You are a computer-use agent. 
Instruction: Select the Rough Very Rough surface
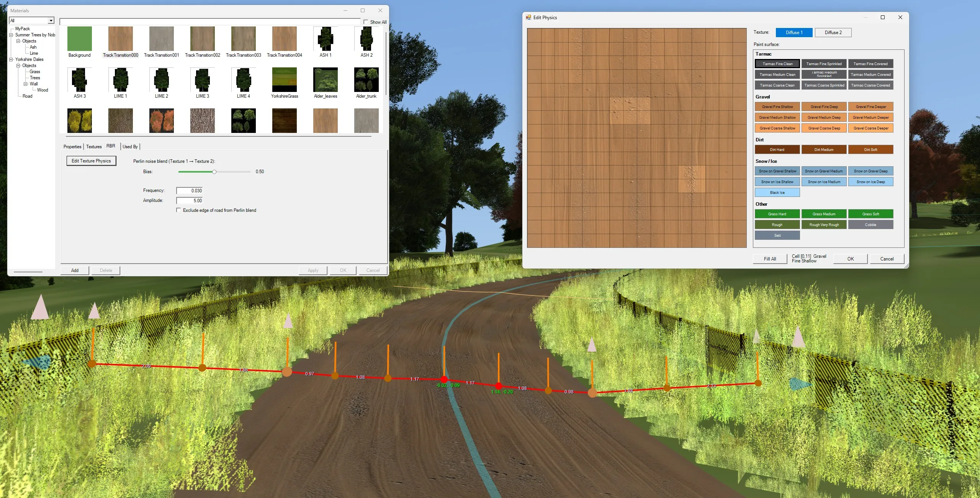[x=824, y=224]
